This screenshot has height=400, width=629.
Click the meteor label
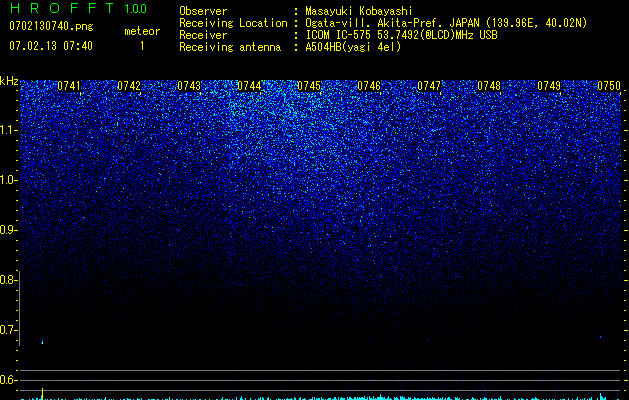point(142,31)
